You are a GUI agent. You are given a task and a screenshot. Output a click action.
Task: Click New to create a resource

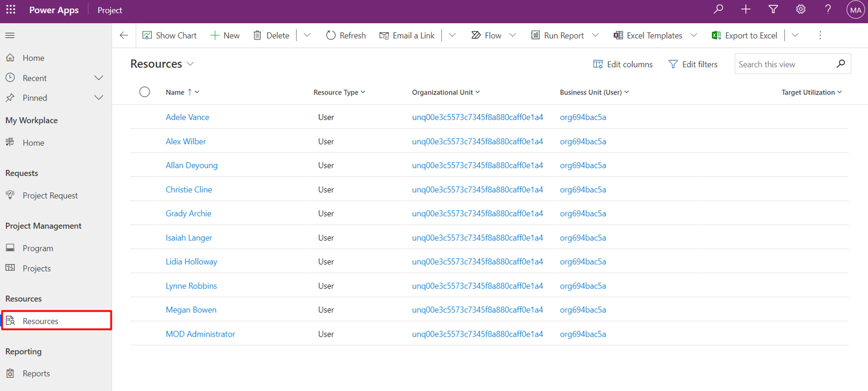click(225, 35)
